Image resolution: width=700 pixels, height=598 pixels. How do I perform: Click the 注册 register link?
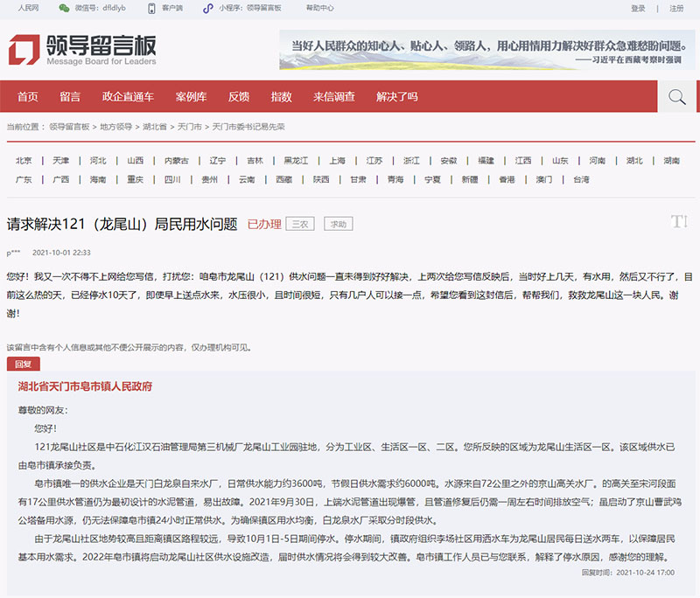pos(676,8)
